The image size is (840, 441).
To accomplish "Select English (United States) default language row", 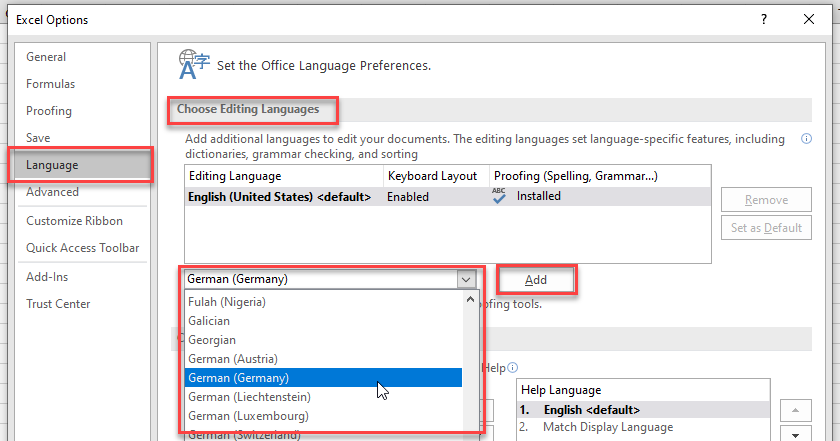I will 447,197.
